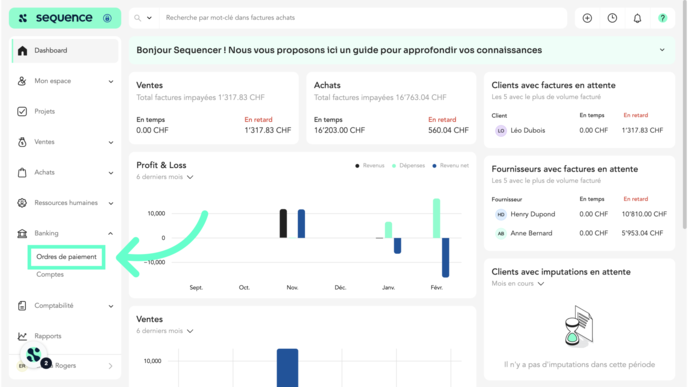Viewport: 688px width, 387px height.
Task: Click the HD avatar for Henry Dupond
Action: 501,215
